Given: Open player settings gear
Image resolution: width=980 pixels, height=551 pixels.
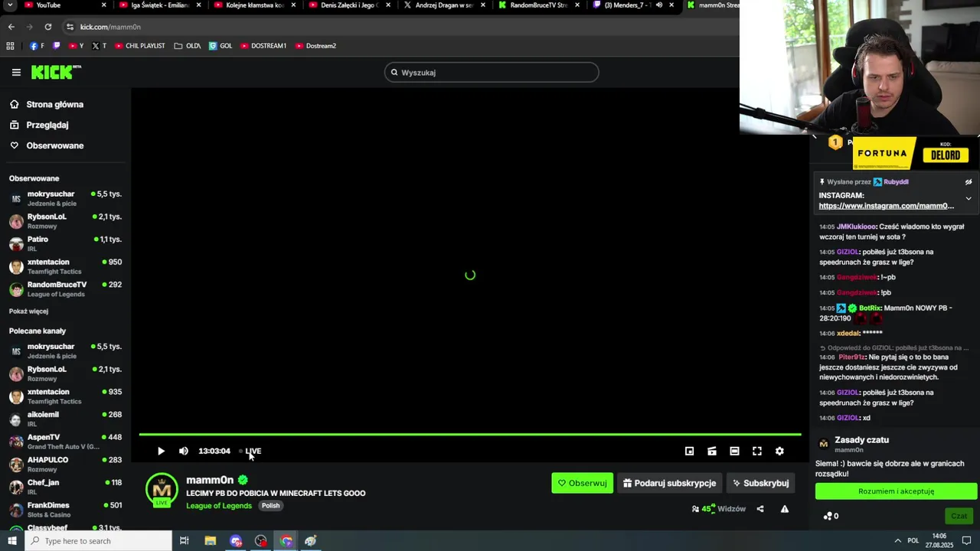Looking at the screenshot, I should [x=779, y=451].
